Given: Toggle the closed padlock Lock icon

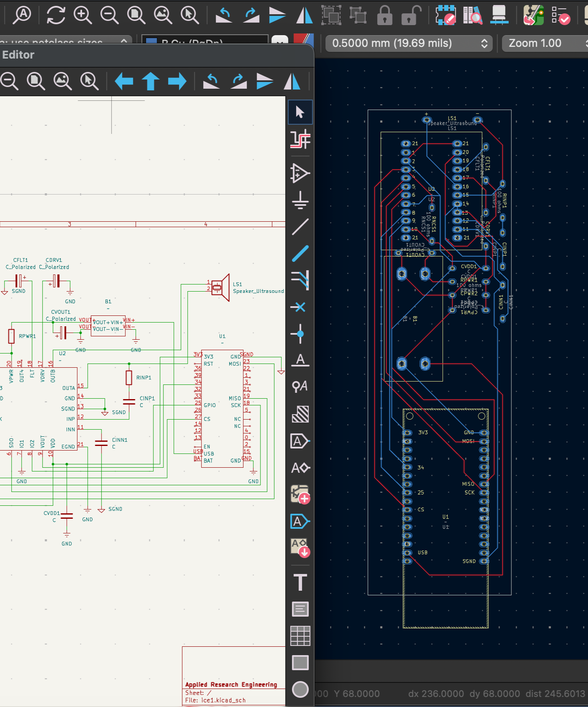Looking at the screenshot, I should pyautogui.click(x=384, y=15).
